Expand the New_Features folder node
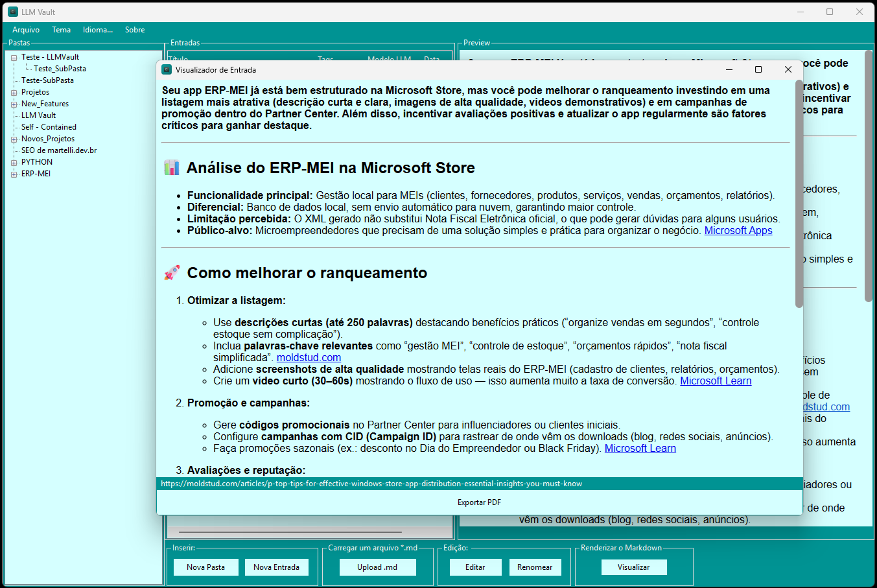 pyautogui.click(x=14, y=104)
